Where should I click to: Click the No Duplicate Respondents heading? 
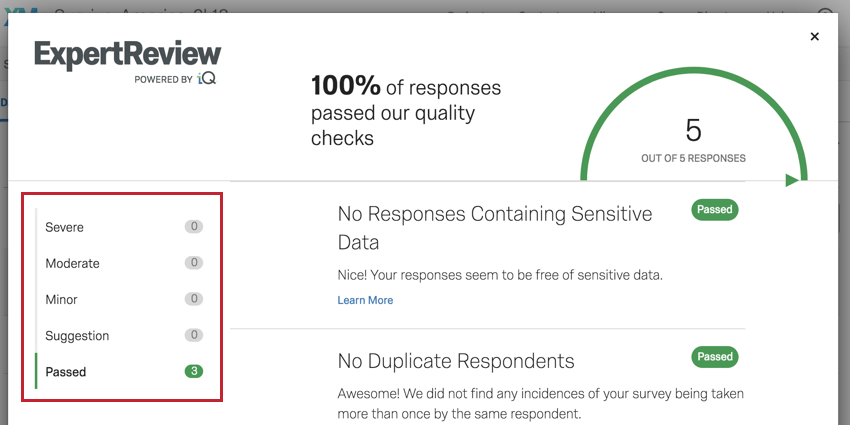pyautogui.click(x=456, y=360)
